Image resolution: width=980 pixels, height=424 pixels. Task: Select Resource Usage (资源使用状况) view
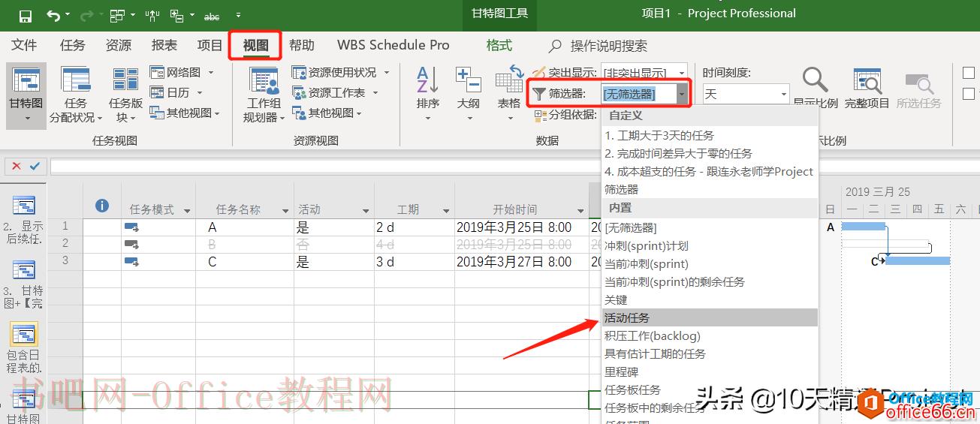[341, 72]
